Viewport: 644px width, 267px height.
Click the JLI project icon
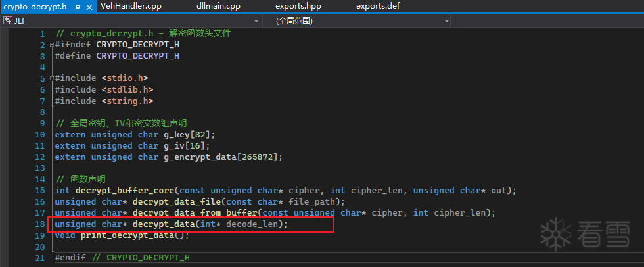coord(8,20)
